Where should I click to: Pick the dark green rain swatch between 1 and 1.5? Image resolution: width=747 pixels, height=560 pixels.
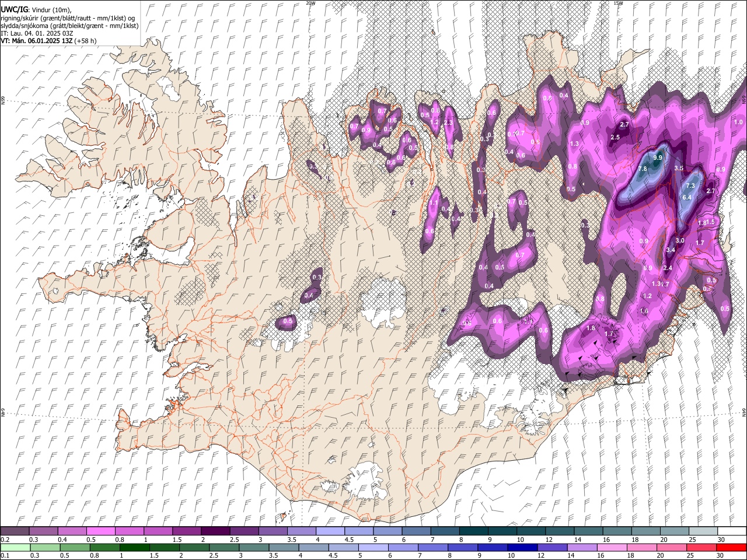pos(135,548)
